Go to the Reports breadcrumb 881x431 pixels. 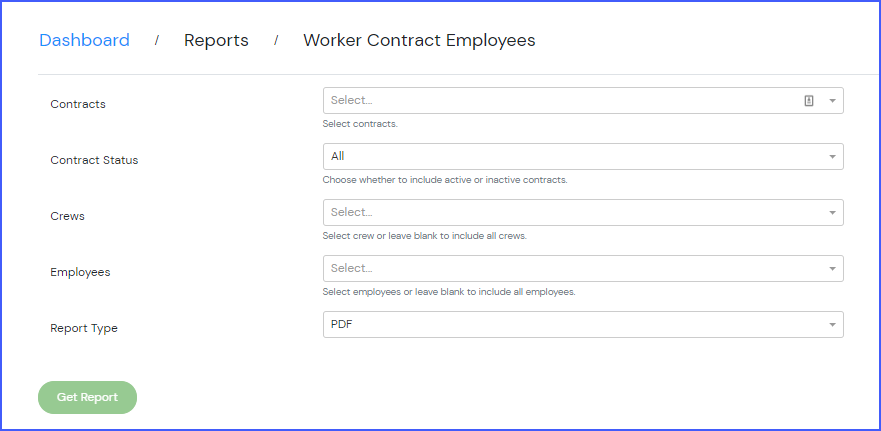click(216, 40)
